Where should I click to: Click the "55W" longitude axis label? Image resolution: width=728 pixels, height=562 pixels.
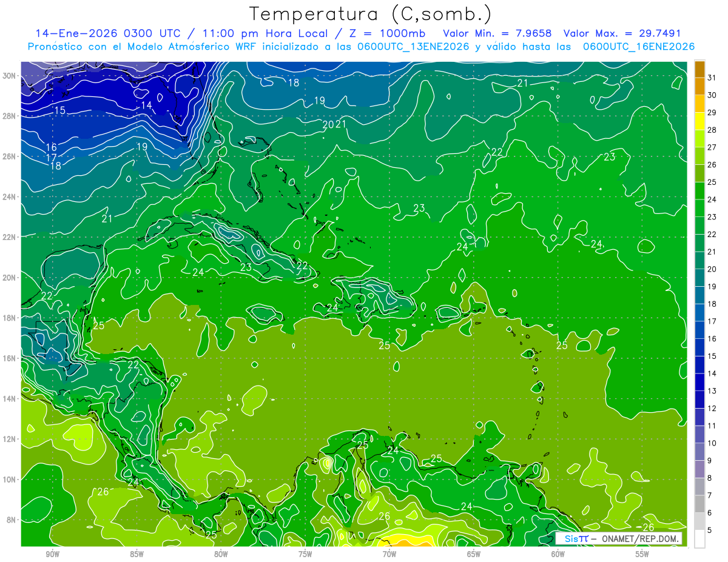642,554
